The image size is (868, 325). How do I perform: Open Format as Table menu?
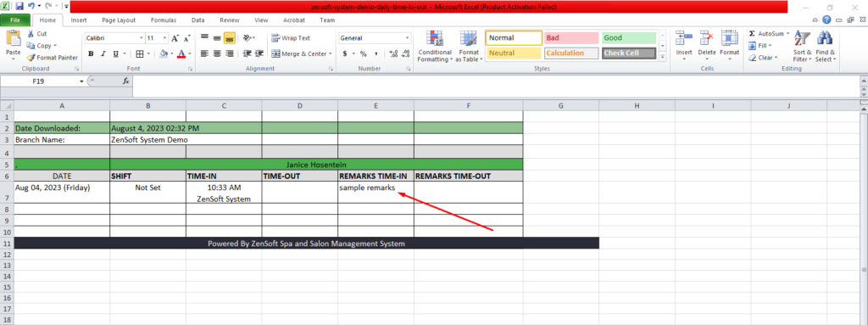(x=469, y=46)
